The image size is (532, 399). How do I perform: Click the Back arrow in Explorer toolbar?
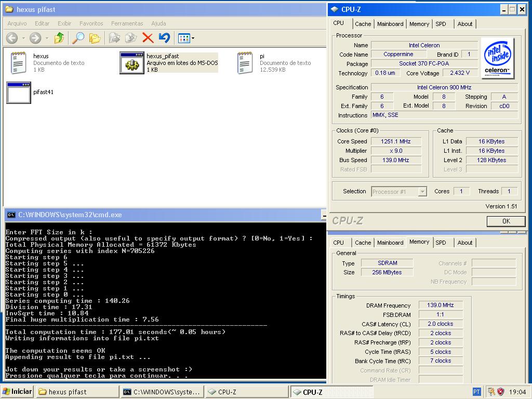pos(12,38)
